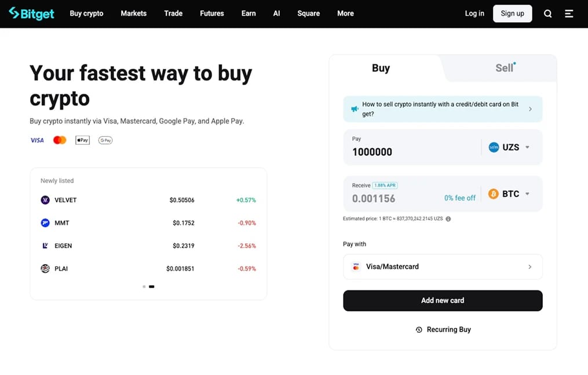Viewport: 588px width, 375px height.
Task: Click the EIGEN coin icon
Action: 45,246
